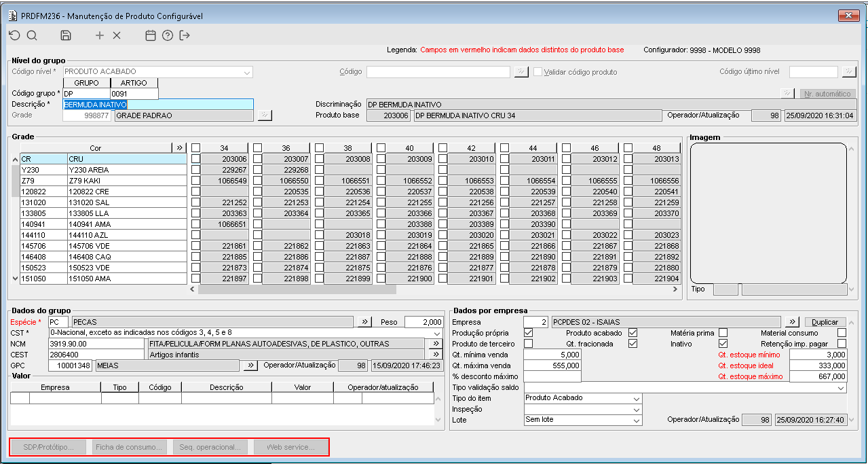Image resolution: width=868 pixels, height=464 pixels.
Task: Click the Valor table Empresa column header
Action: click(x=56, y=387)
